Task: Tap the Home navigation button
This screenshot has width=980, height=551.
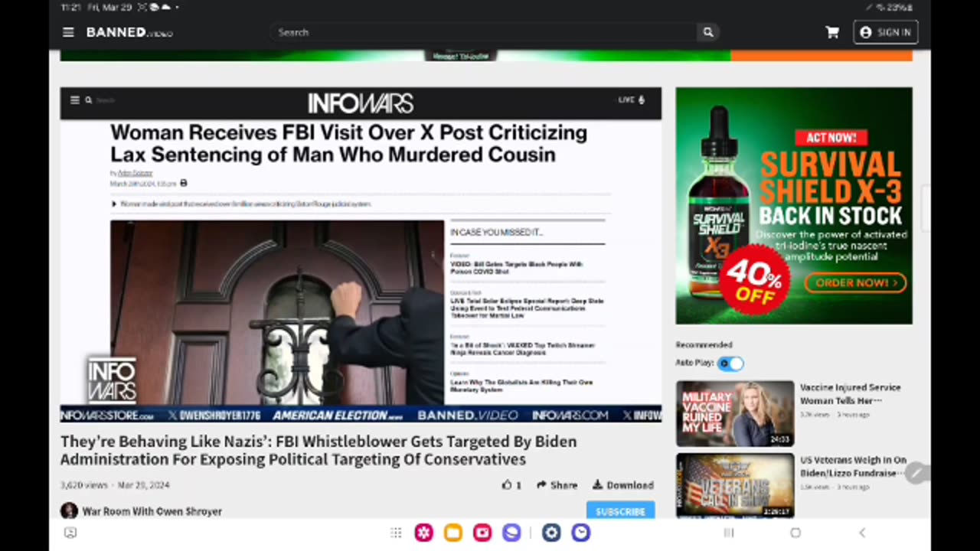Action: pyautogui.click(x=795, y=533)
